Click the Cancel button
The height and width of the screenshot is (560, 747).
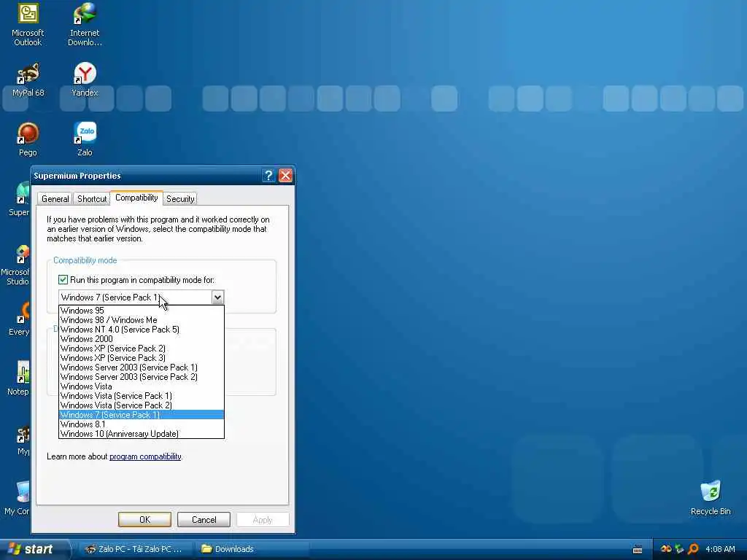click(204, 519)
